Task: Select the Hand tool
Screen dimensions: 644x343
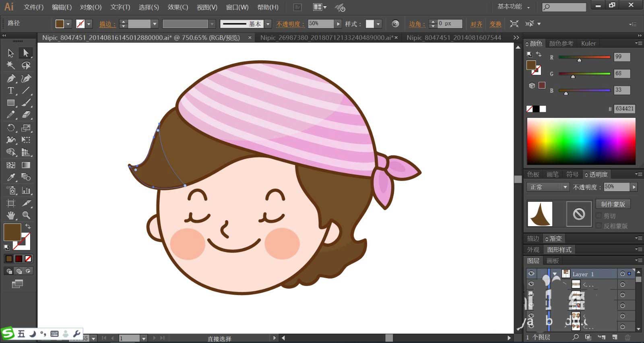Action: click(x=11, y=215)
